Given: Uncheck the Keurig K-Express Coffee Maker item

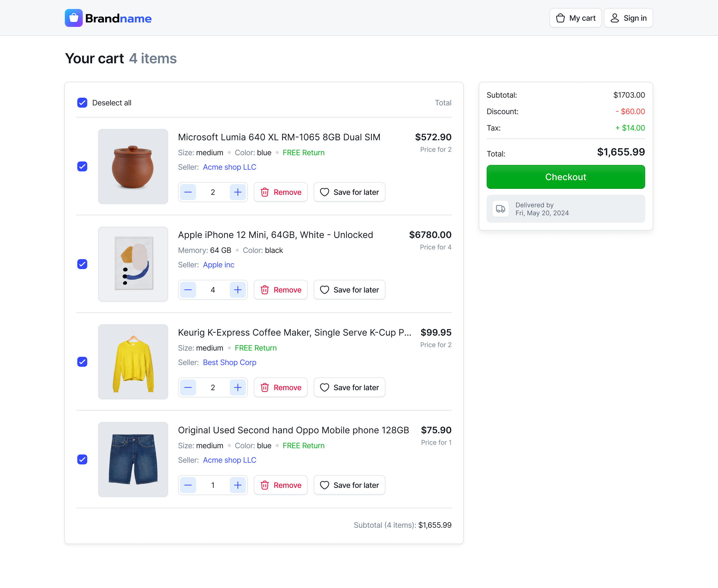Looking at the screenshot, I should 82,362.
